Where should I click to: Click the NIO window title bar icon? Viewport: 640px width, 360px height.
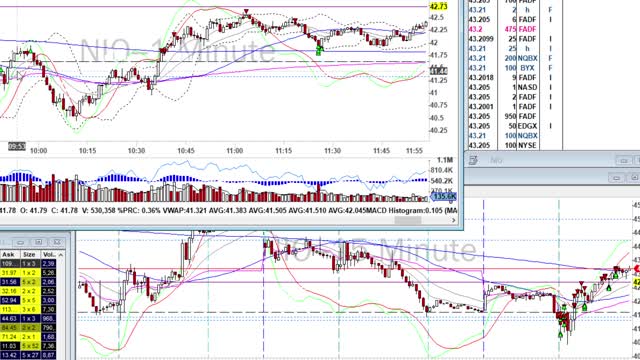coord(473,160)
